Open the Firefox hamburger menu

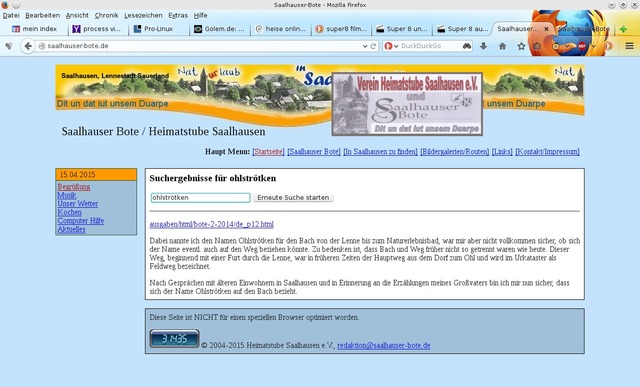(629, 46)
